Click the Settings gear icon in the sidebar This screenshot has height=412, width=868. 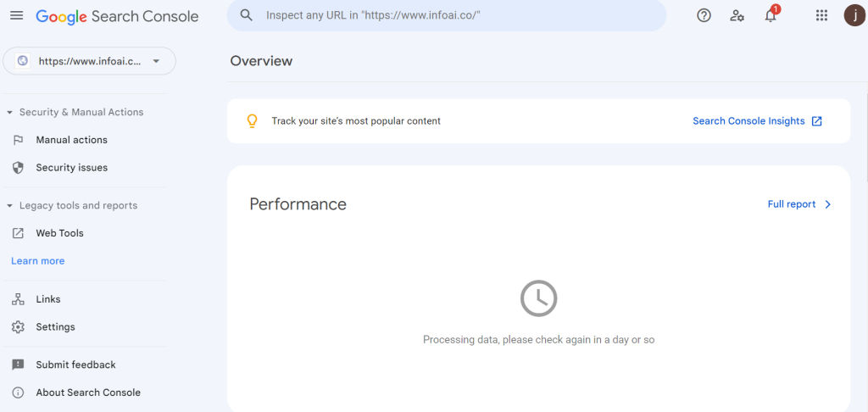point(19,326)
